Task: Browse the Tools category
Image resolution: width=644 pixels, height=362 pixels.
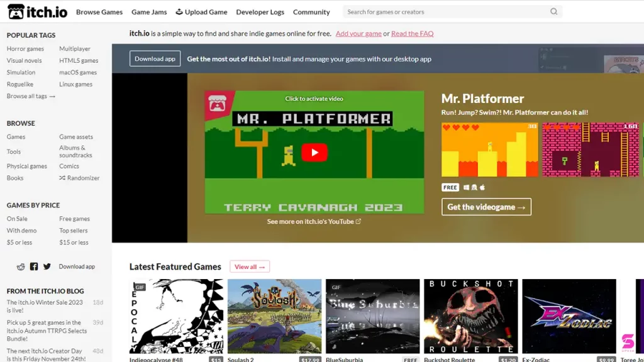Action: point(14,151)
